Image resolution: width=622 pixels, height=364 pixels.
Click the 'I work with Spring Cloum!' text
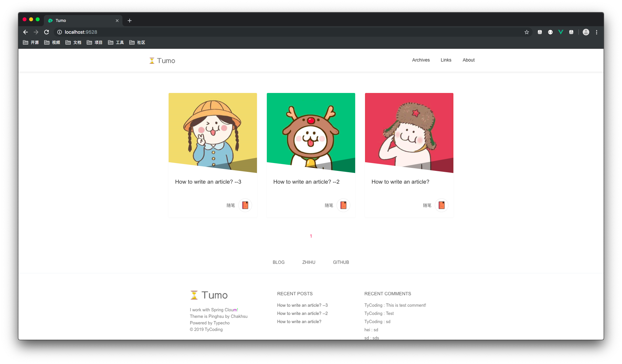point(214,310)
